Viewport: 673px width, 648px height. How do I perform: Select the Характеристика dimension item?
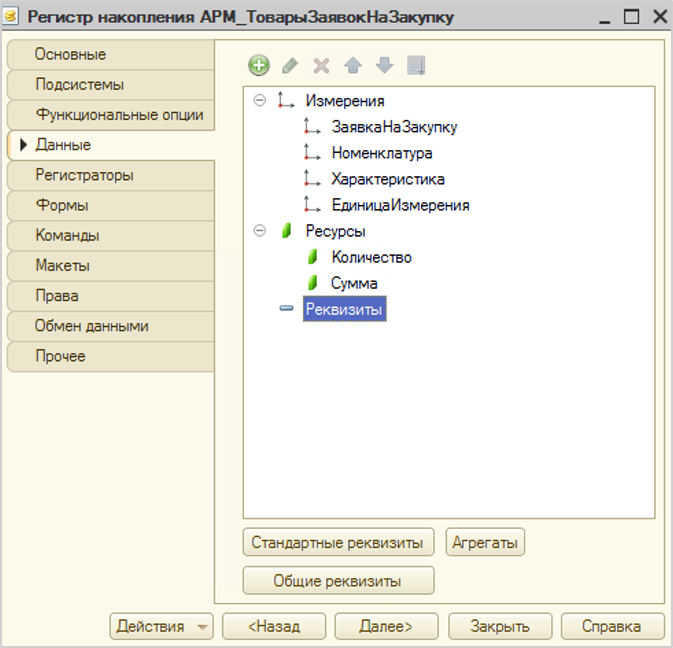point(388,179)
